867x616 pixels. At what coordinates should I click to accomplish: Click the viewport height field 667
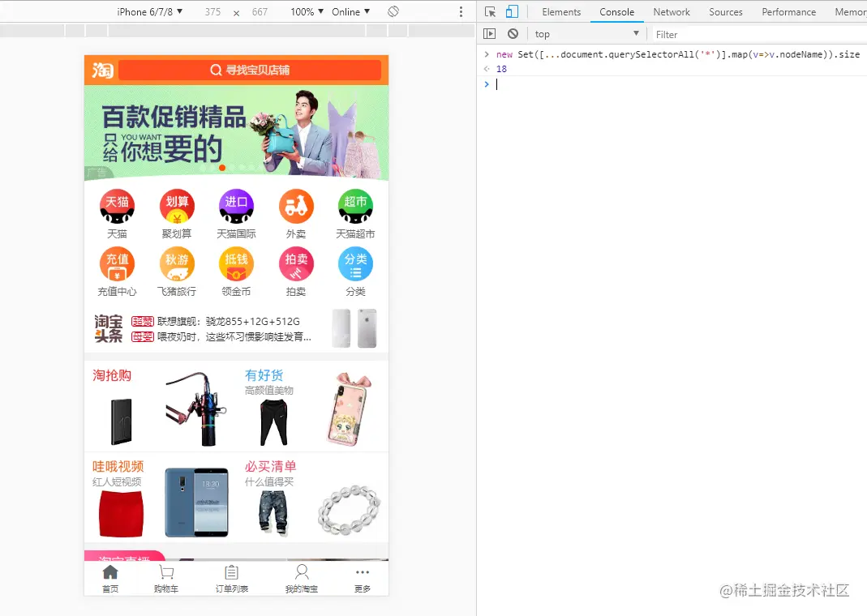[260, 11]
